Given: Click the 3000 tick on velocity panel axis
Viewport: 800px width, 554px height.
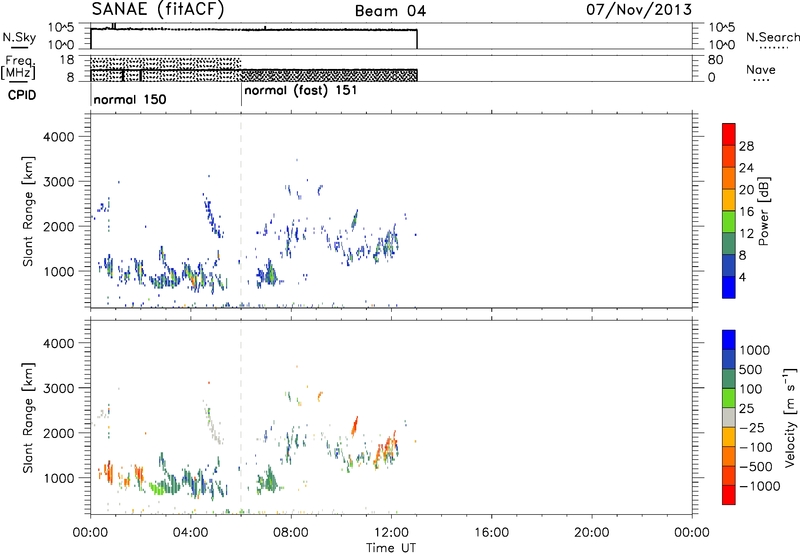Looking at the screenshot, I should point(58,388).
